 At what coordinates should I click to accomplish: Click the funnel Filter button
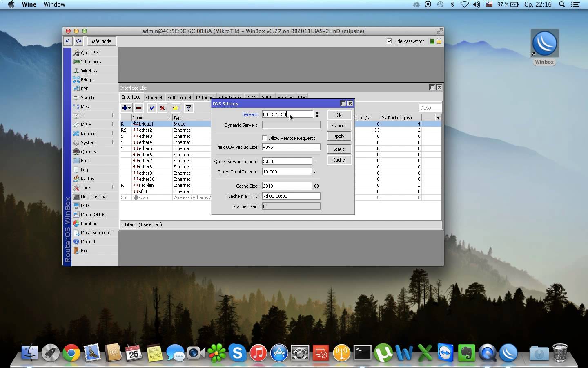pos(188,108)
